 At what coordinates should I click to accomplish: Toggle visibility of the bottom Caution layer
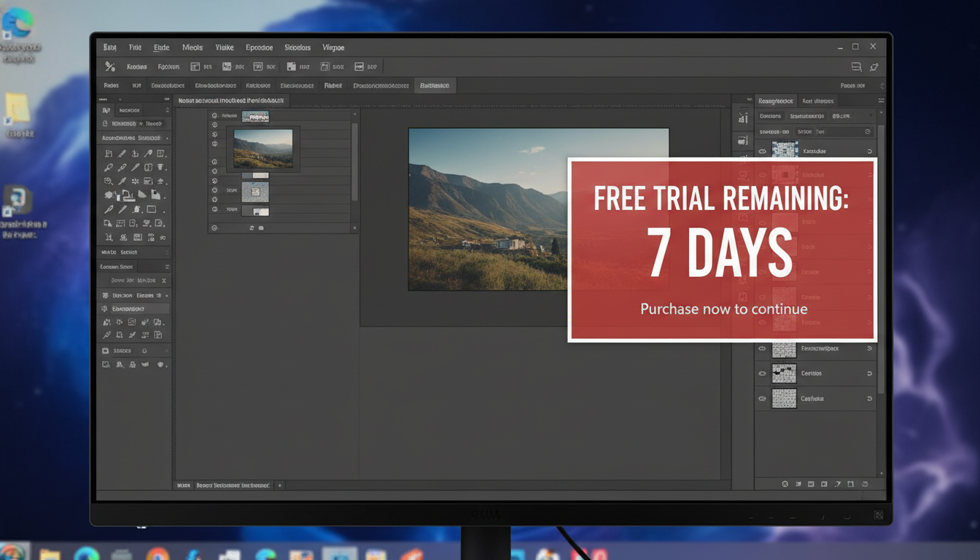tap(761, 398)
